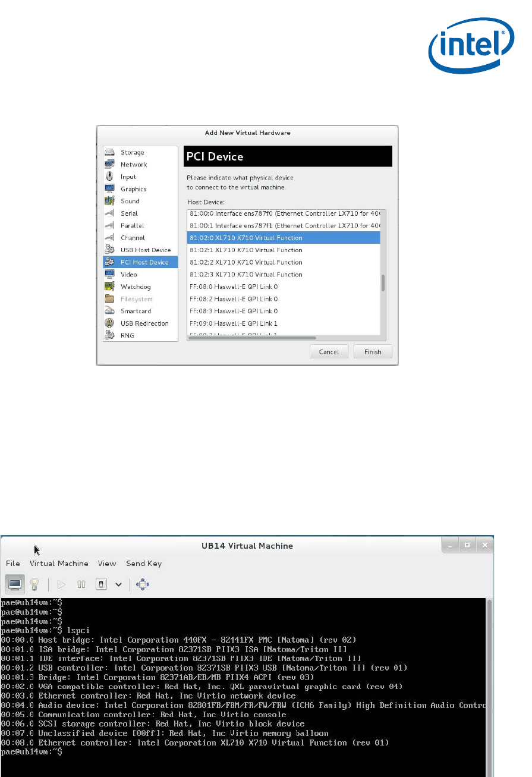
Task: Click Finish to add PCI device
Action: point(373,352)
